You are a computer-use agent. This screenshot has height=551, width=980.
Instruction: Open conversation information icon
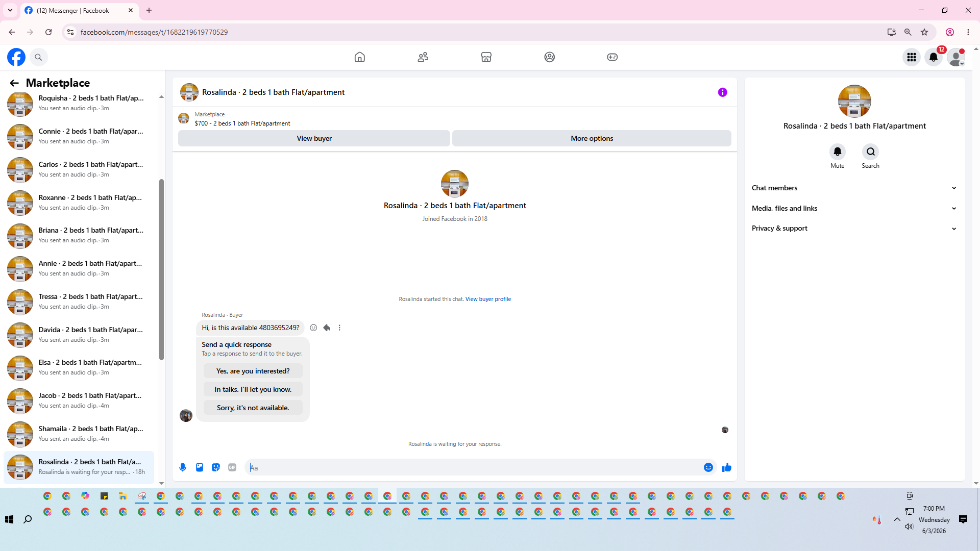click(723, 92)
